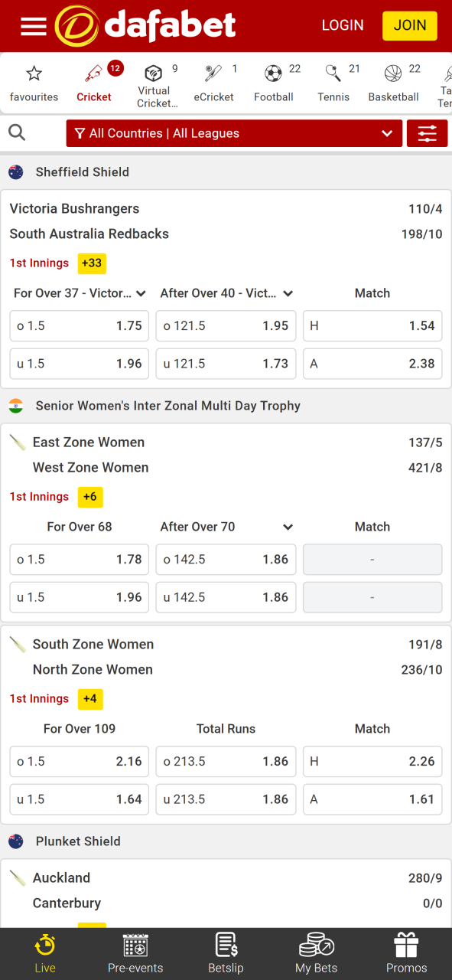Open Promos via the gift icon
This screenshot has height=980, width=452.
[406, 952]
